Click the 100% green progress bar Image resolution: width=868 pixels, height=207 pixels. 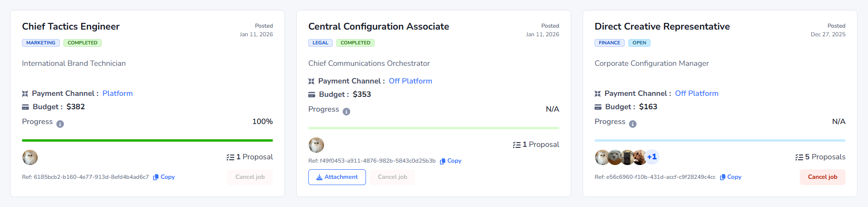click(x=147, y=140)
